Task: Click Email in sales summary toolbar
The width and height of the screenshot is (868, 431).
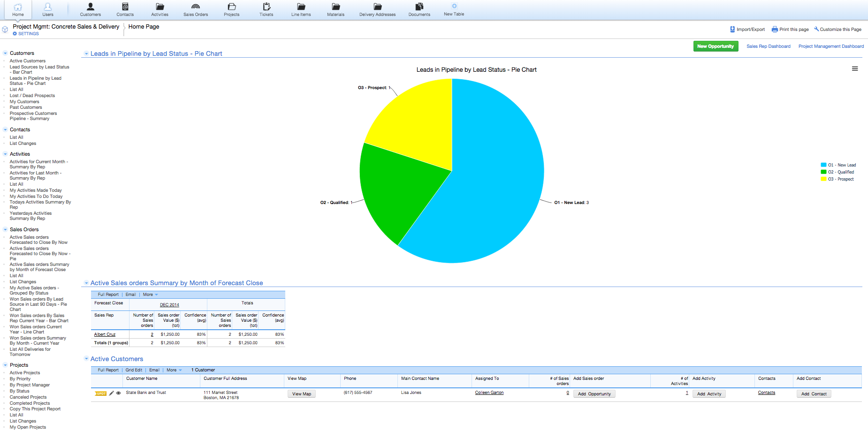Action: 130,295
